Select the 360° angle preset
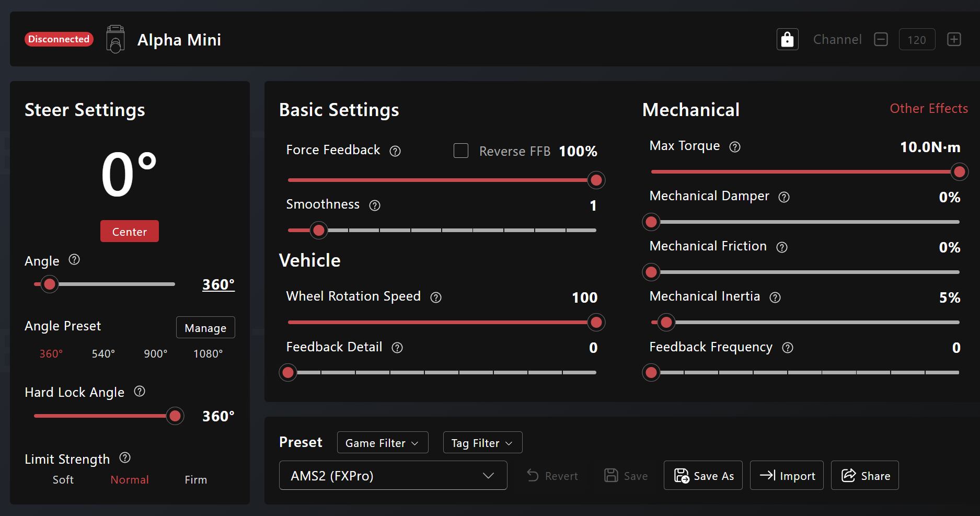980x516 pixels. (51, 354)
